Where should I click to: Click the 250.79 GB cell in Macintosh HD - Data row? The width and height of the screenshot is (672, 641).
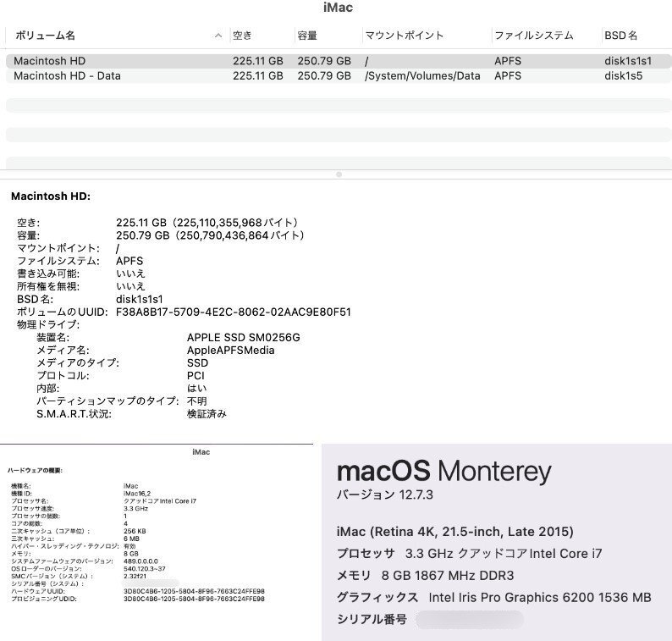(324, 76)
